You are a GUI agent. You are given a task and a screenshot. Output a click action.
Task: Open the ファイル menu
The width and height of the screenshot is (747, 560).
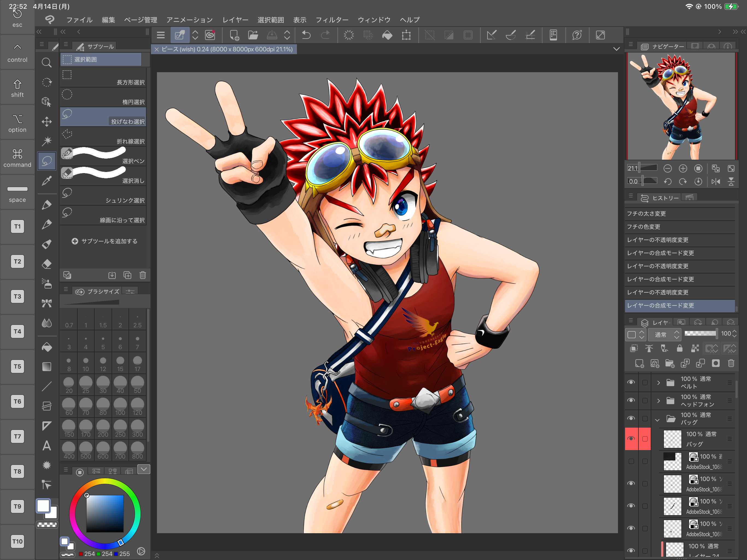click(x=79, y=20)
